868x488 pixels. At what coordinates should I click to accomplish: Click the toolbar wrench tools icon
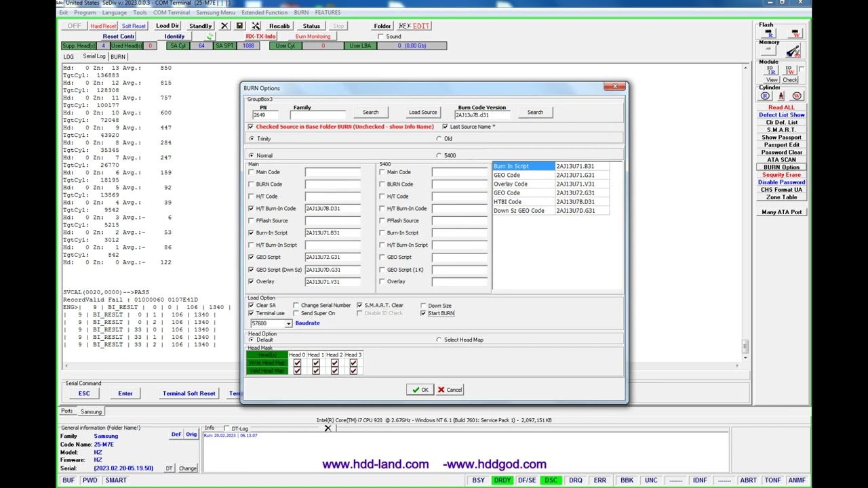(x=256, y=26)
